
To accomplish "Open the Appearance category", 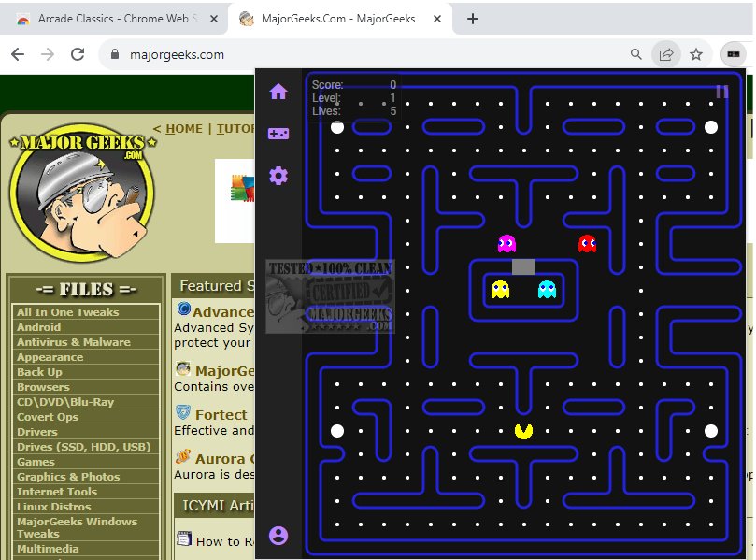I will (x=86, y=356).
